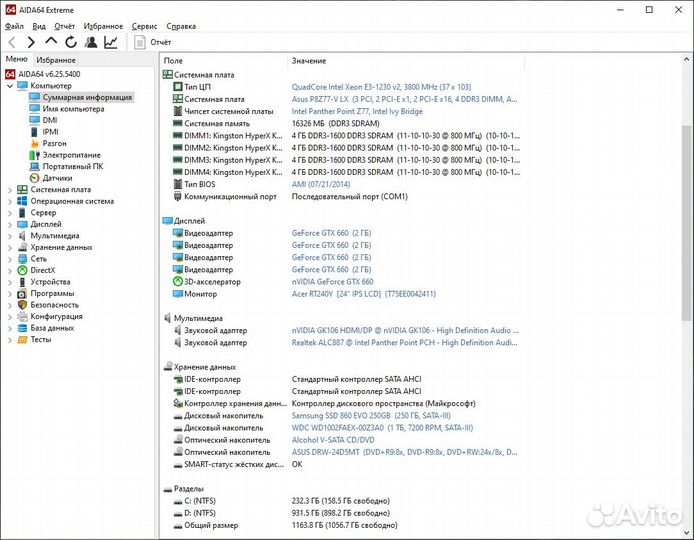Viewport: 694px width, 540px height.
Task: Open QuadCore Intel Xeon E3-1230 v2 link
Action: pyautogui.click(x=381, y=87)
